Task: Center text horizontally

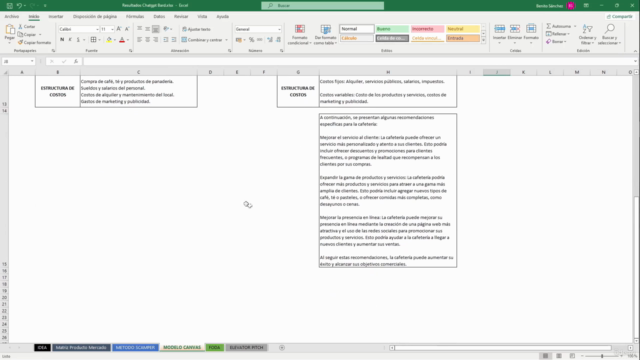Action: click(147, 40)
